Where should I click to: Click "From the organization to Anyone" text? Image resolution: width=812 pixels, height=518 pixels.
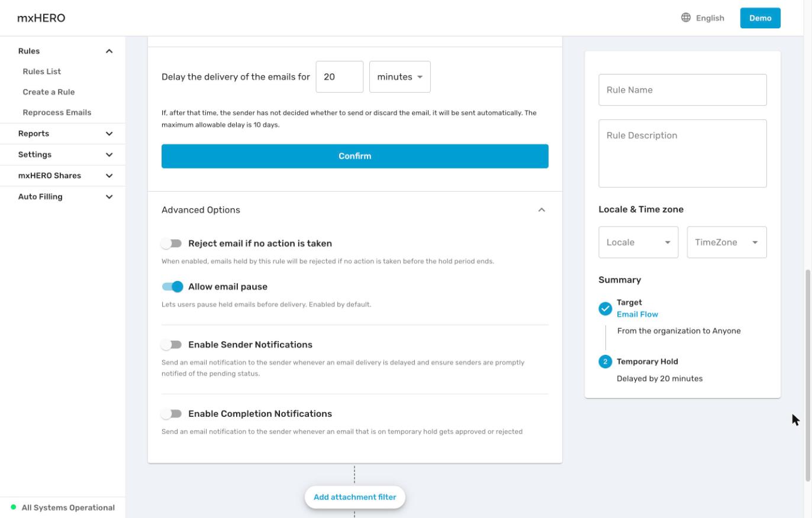pyautogui.click(x=679, y=331)
